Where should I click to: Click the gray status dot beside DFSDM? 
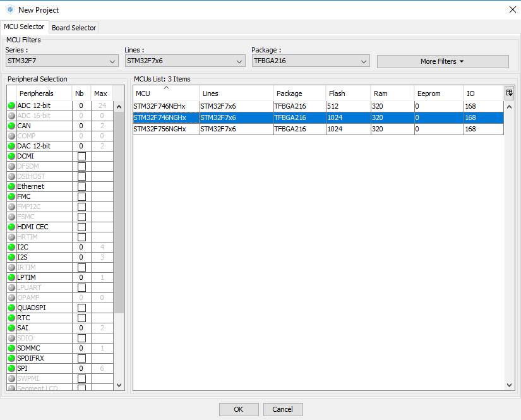click(x=11, y=166)
